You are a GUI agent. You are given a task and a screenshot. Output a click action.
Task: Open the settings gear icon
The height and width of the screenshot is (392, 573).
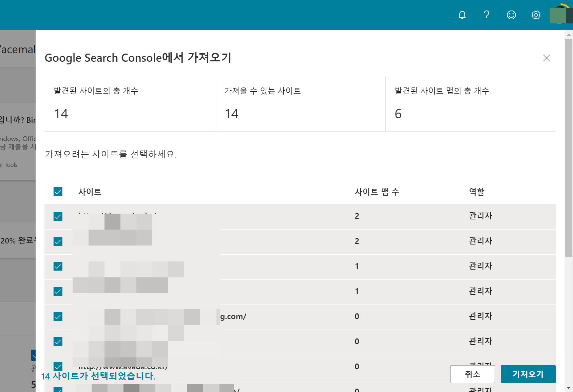[x=535, y=15]
